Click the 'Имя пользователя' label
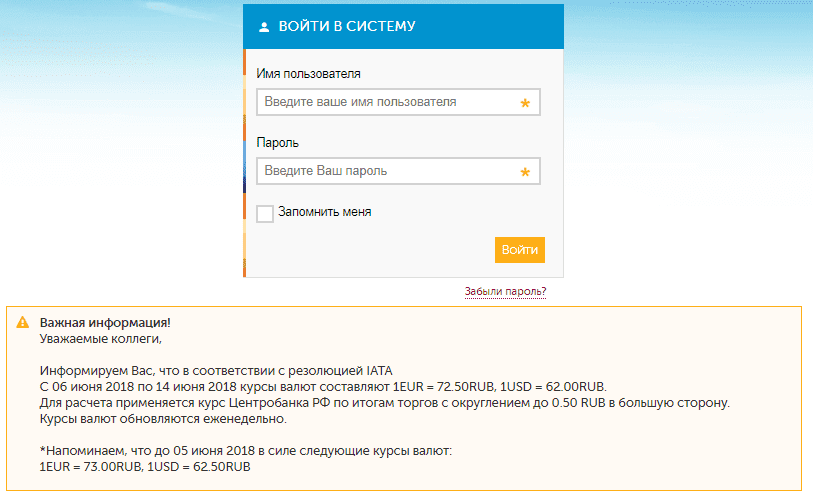Screen dimensions: 813x491 pos(309,74)
